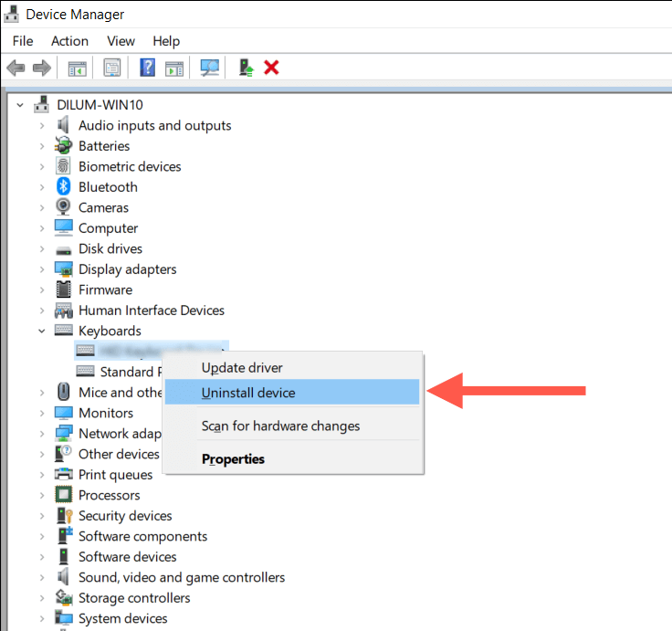This screenshot has width=672, height=631.
Task: Expand the System devices category
Action: 42,618
